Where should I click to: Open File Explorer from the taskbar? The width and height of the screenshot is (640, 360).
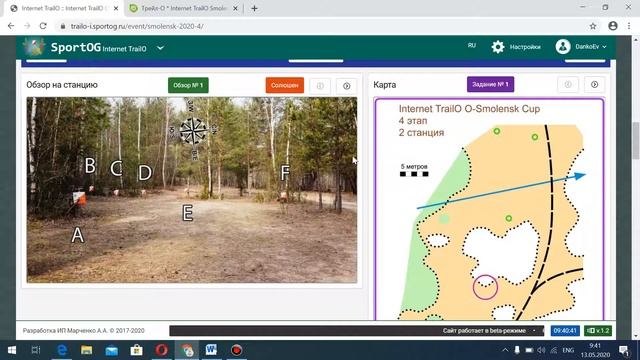click(x=87, y=350)
